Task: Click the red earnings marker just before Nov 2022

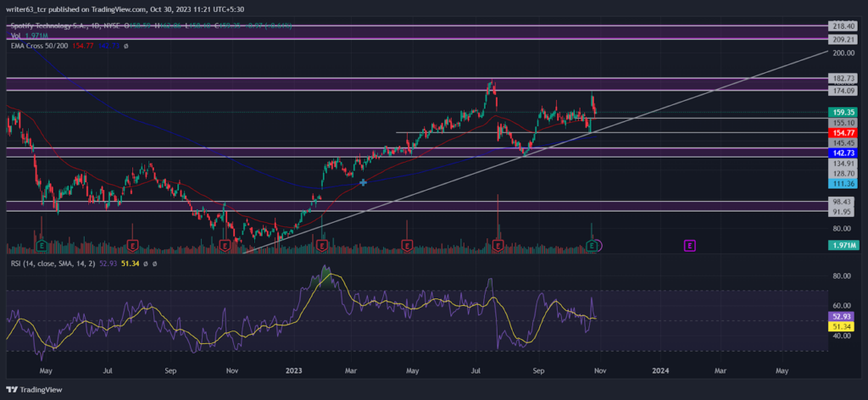Action: tap(225, 245)
